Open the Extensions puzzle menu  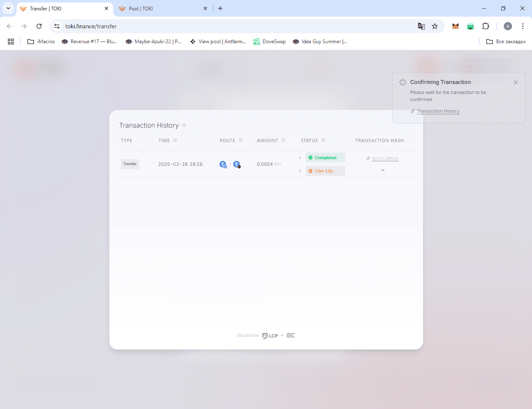click(x=485, y=26)
